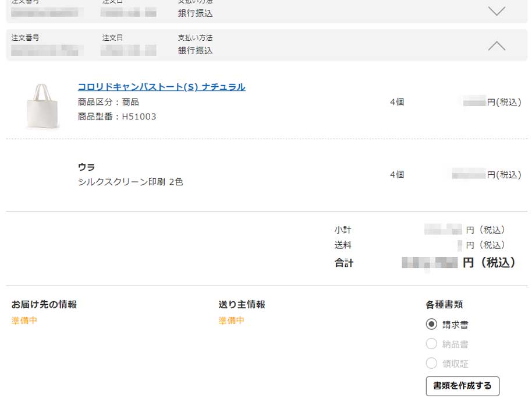
Task: Click the 送料 label
Action: pos(343,245)
